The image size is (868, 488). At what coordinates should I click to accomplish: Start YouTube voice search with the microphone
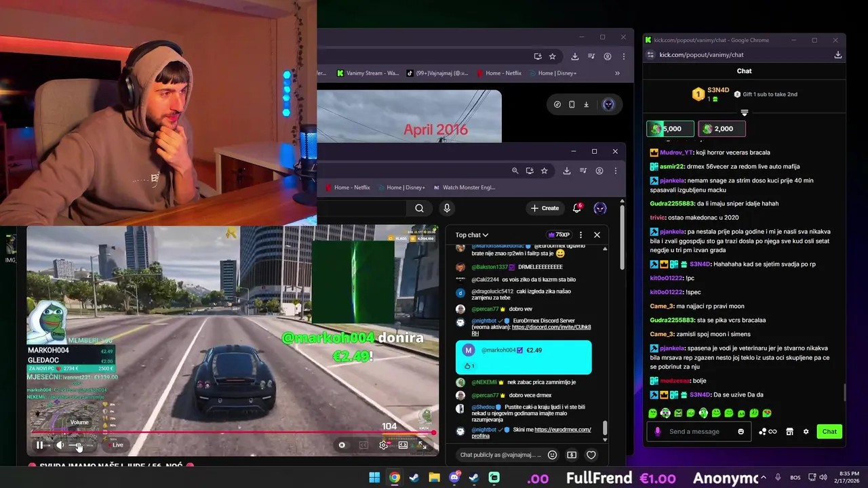tap(446, 208)
